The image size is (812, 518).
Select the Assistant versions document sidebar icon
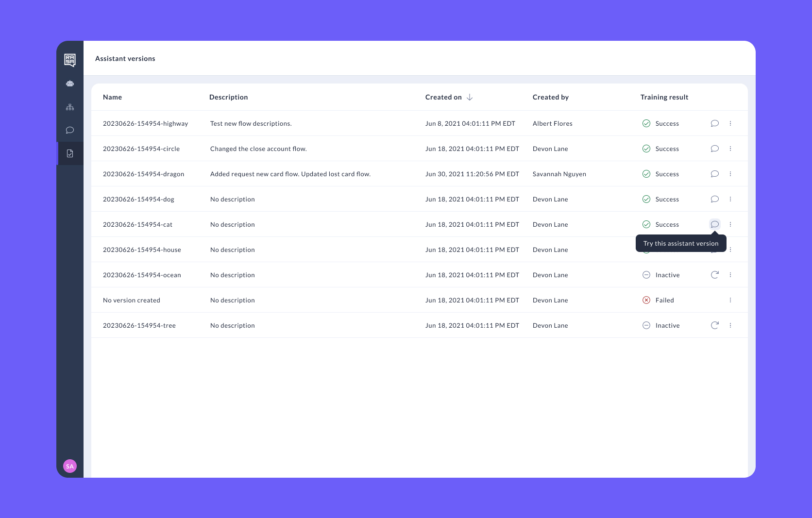point(70,153)
